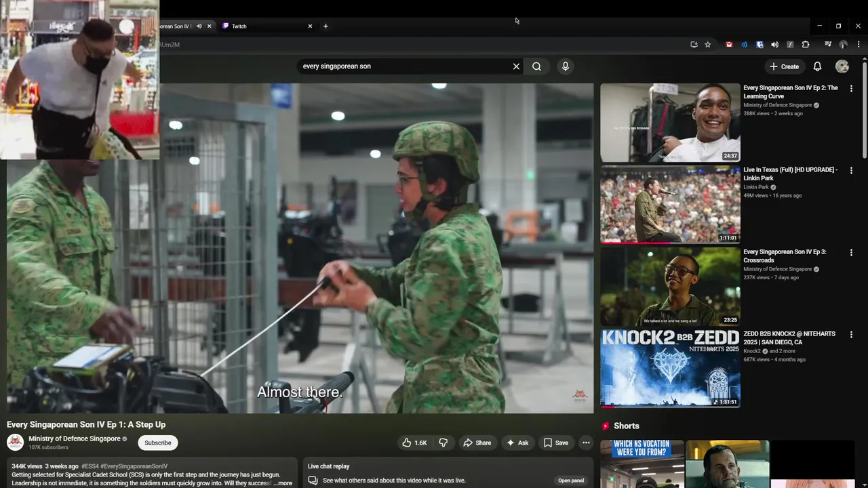Open options menu for Ep 3: Crossroads
The height and width of the screenshot is (488, 868).
pos(851,253)
